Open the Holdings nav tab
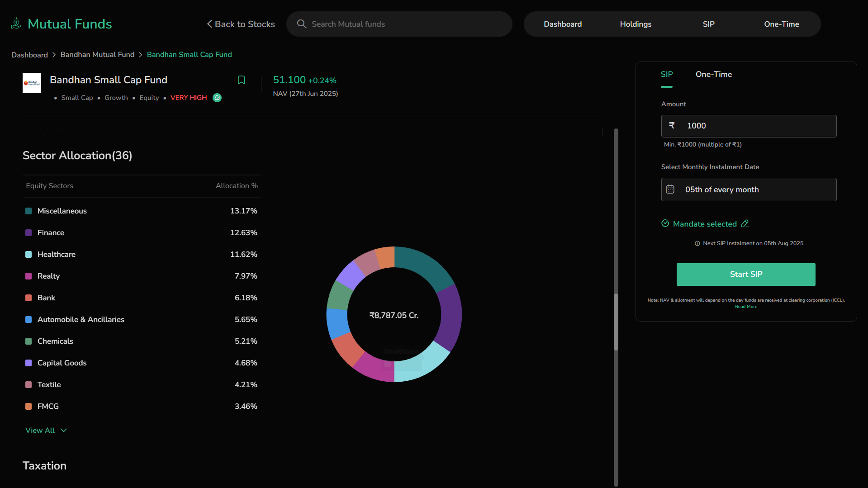The height and width of the screenshot is (488, 868). [636, 24]
